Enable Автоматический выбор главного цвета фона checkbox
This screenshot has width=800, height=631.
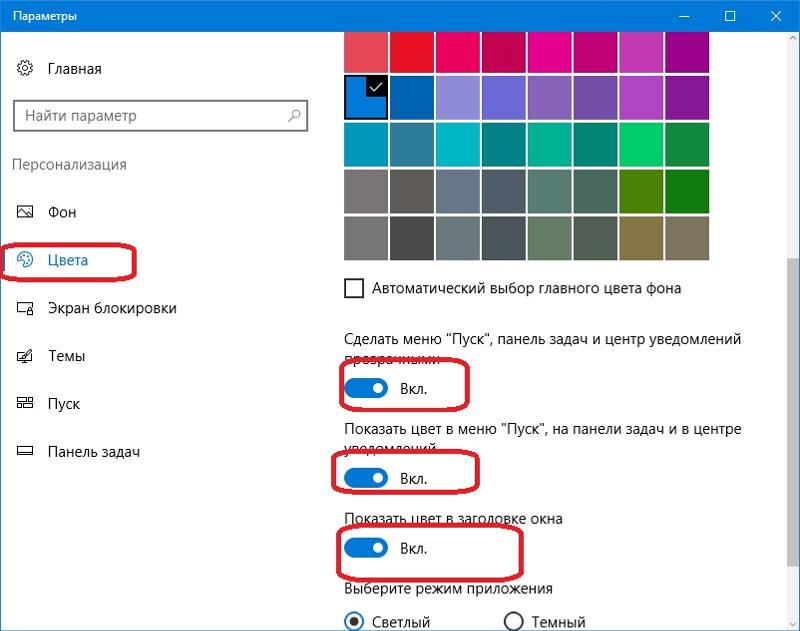tap(354, 288)
